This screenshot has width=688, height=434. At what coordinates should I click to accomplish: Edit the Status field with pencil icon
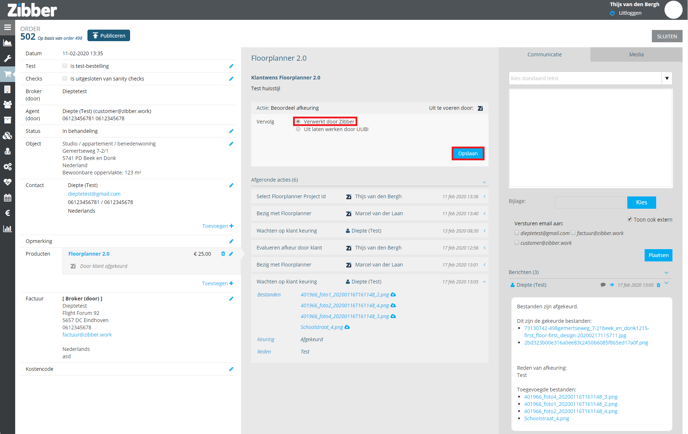click(231, 131)
